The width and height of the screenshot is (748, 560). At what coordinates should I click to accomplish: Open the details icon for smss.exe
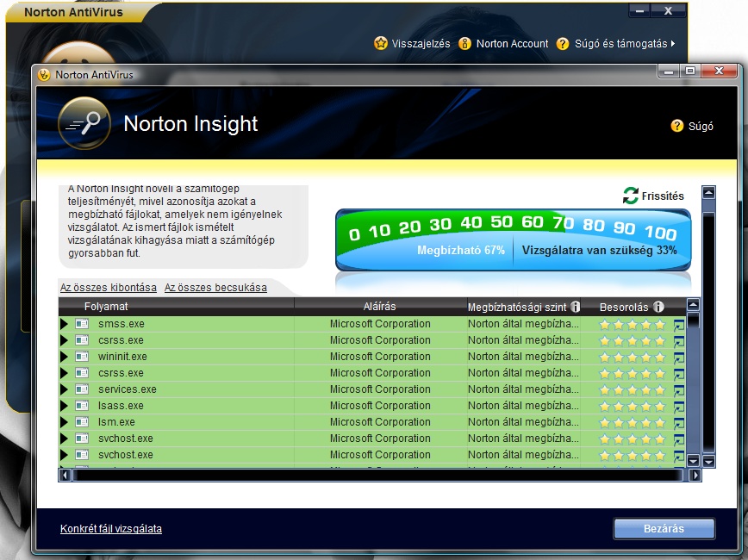(x=678, y=326)
